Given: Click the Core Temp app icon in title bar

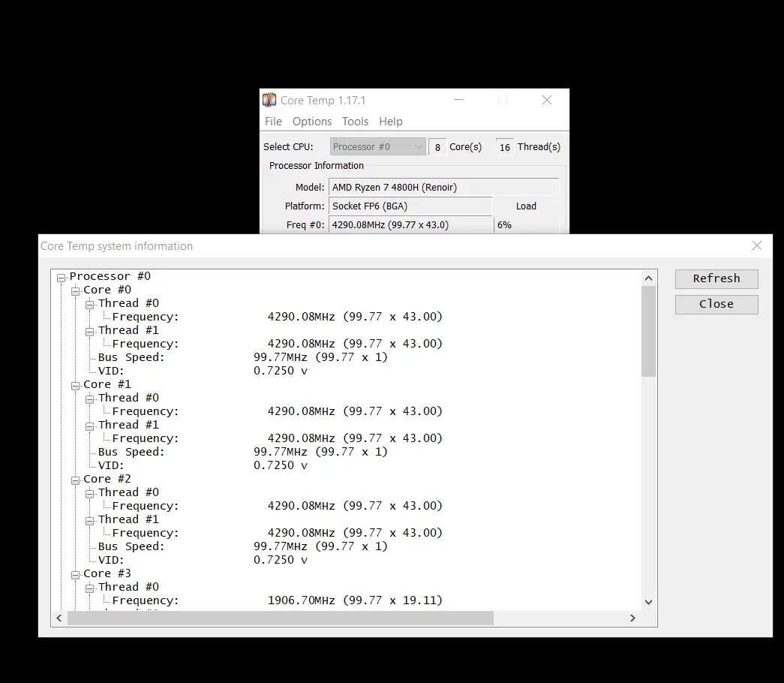Looking at the screenshot, I should (269, 100).
